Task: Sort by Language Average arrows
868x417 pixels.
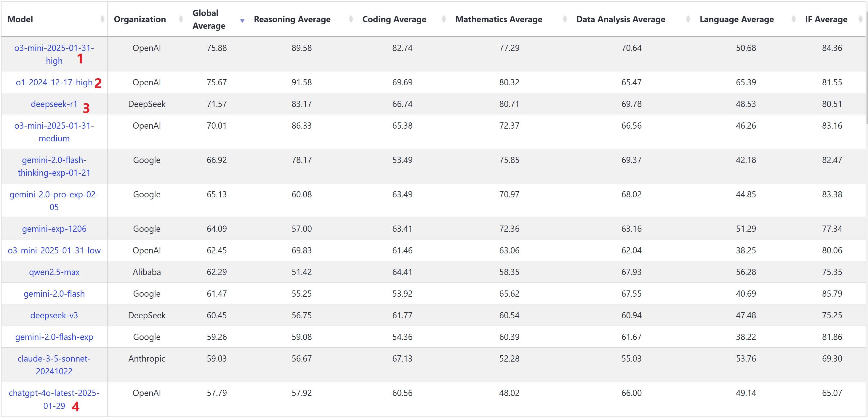Action: pyautogui.click(x=794, y=20)
